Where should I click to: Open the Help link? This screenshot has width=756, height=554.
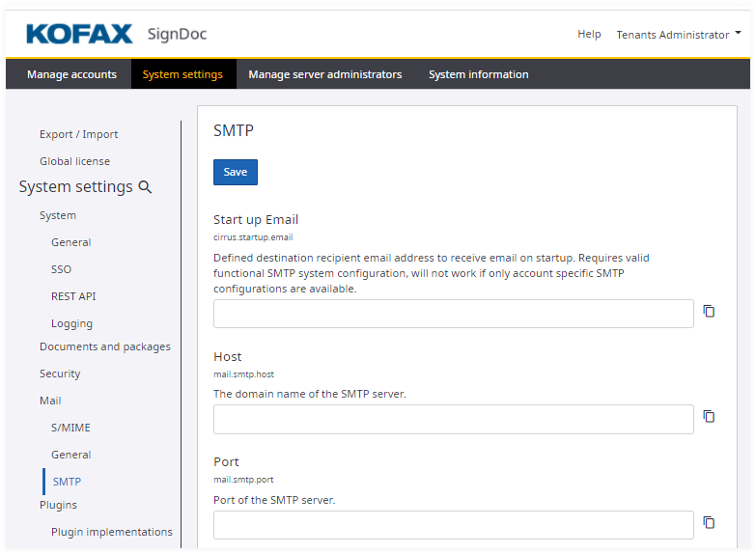point(589,35)
